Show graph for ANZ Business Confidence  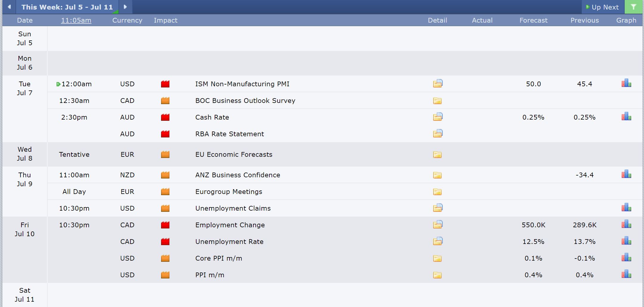coord(626,174)
